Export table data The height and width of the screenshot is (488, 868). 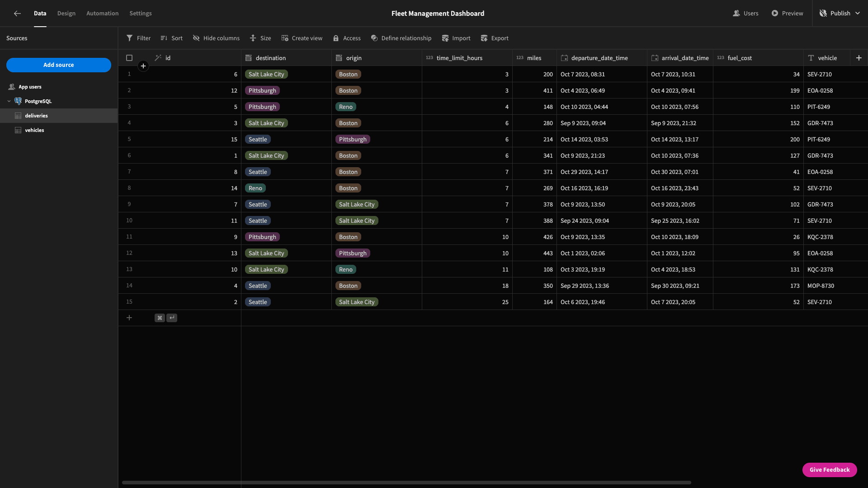495,38
